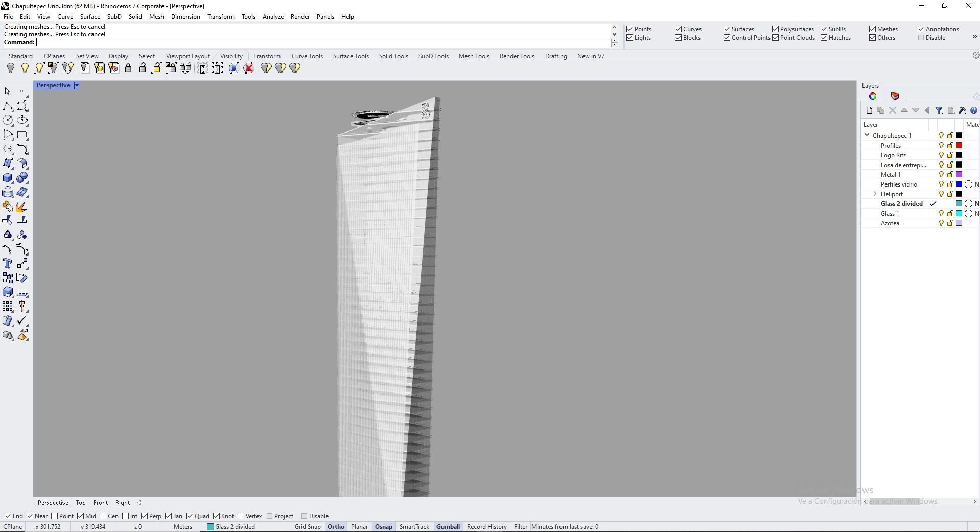The image size is (980, 532).
Task: Toggle the Points selection filter checkbox
Action: pyautogui.click(x=630, y=29)
